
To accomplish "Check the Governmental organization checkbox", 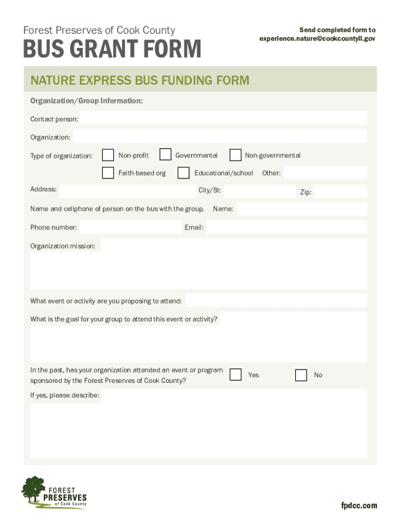I will pos(165,155).
